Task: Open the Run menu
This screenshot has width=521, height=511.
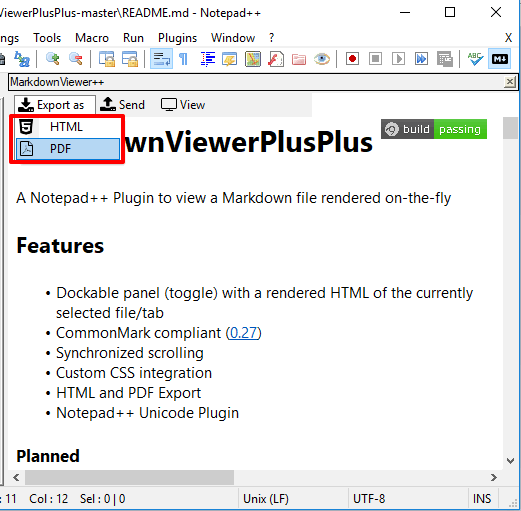Action: click(133, 38)
